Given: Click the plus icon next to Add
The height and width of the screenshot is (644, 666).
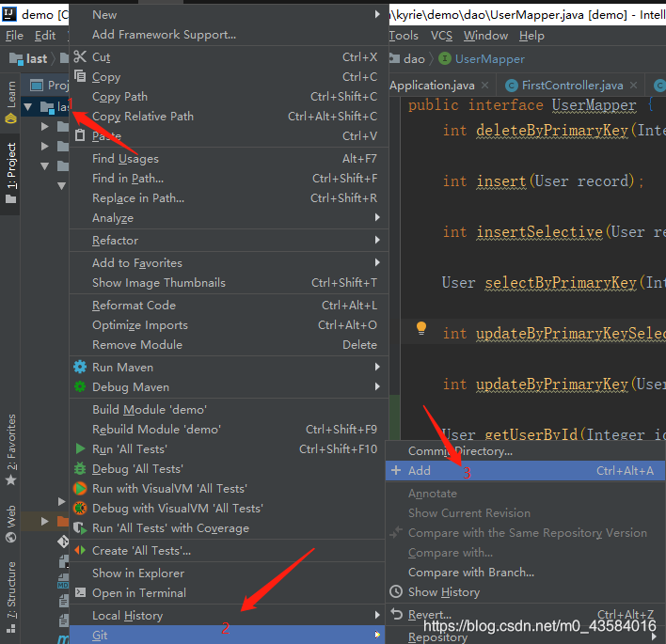Looking at the screenshot, I should (396, 470).
